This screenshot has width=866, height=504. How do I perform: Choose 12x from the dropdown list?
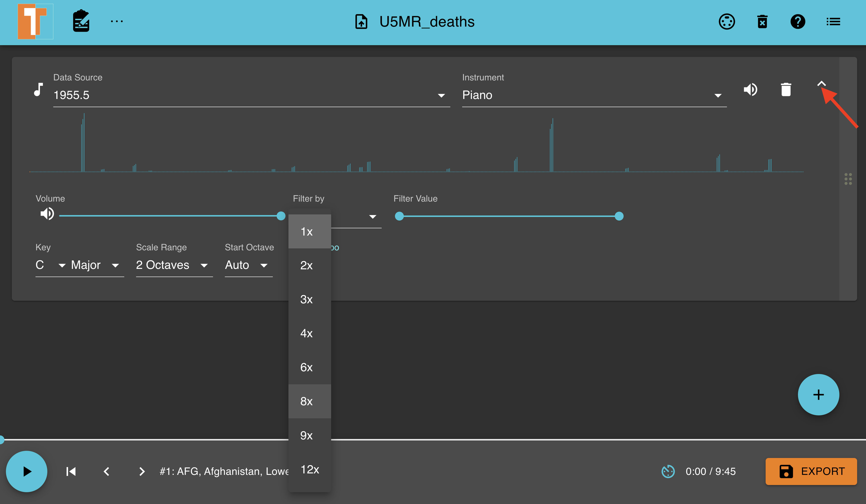[310, 469]
